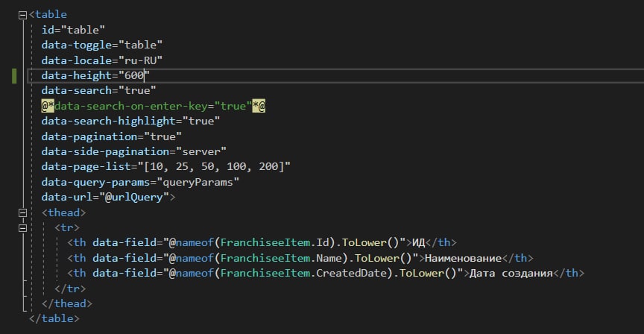Click data-query-params="queryParams" attribute
This screenshot has width=644, height=334.
140,182
